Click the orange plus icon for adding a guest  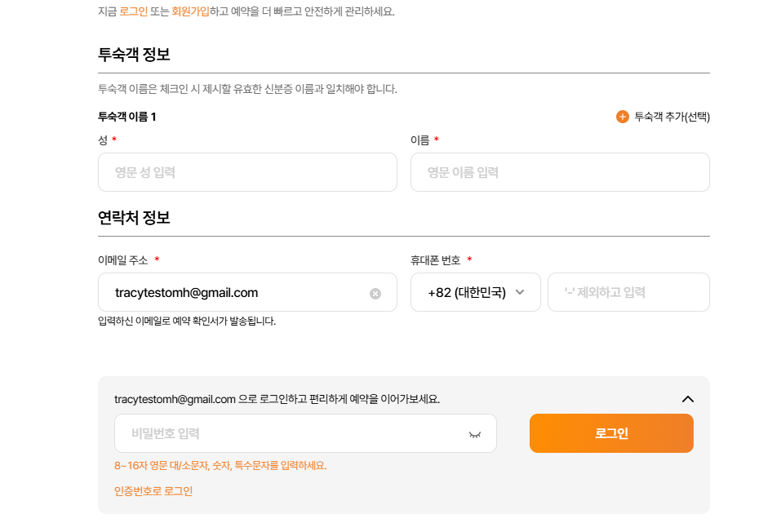(623, 117)
